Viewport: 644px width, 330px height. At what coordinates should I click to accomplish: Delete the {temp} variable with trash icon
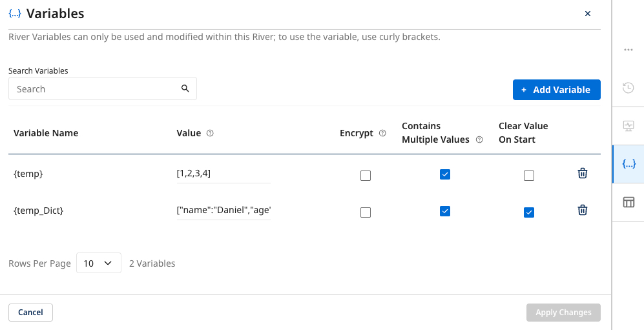click(x=582, y=173)
